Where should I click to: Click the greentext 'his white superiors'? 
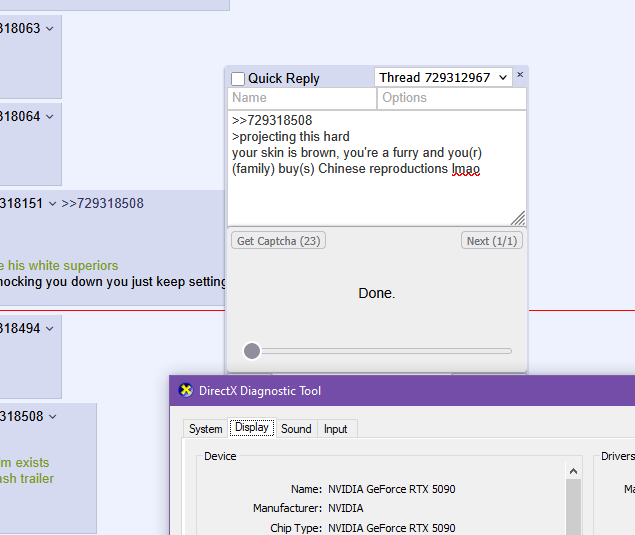point(63,266)
